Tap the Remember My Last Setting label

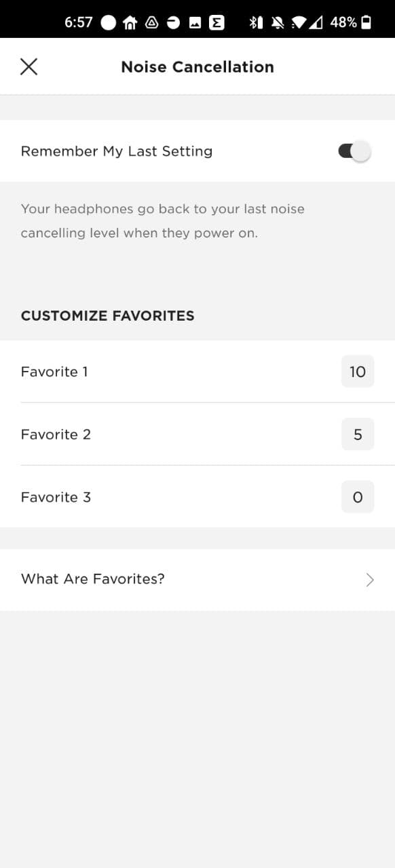pos(117,151)
